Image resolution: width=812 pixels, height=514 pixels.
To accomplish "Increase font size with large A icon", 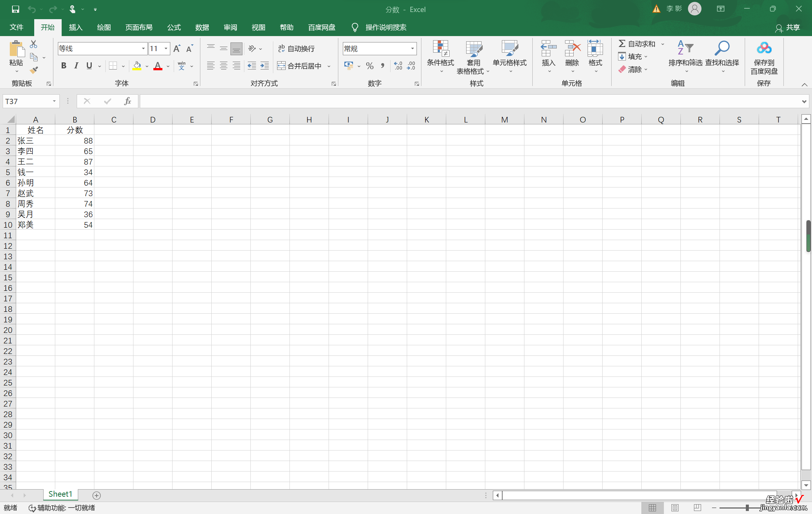I will [x=177, y=48].
